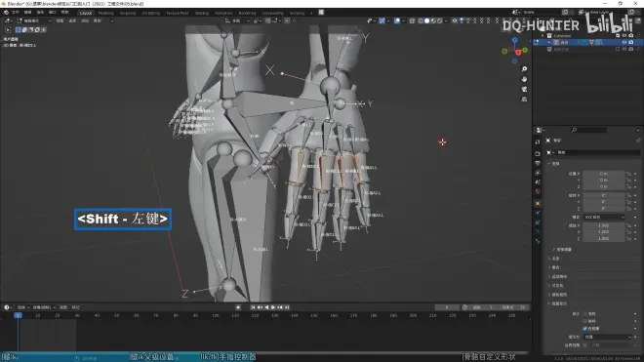Select rendered viewport shading
644x362 pixels.
[x=440, y=20]
